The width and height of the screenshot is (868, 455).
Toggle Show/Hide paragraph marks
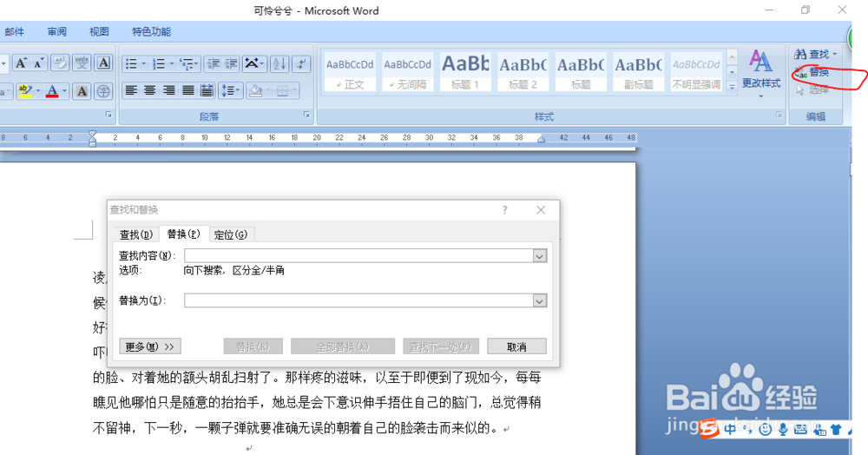(x=302, y=64)
